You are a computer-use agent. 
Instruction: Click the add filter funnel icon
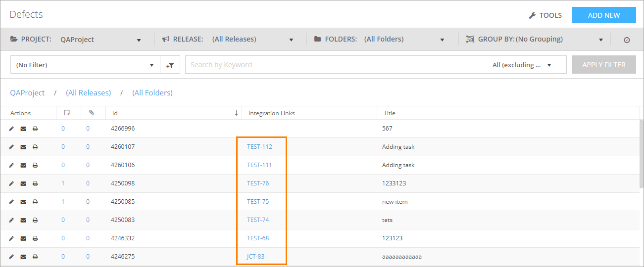(170, 65)
